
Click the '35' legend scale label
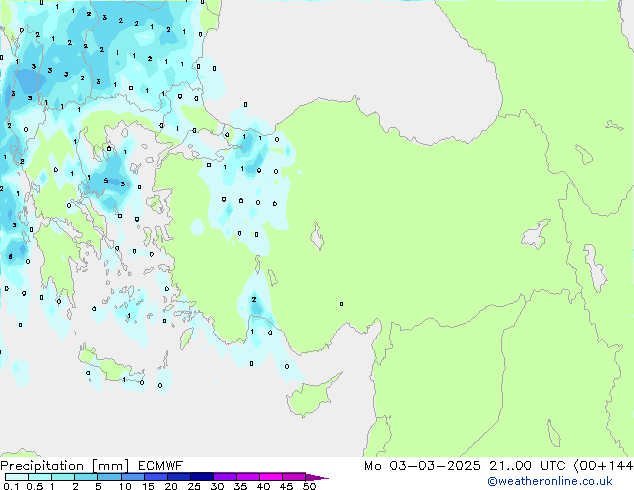pyautogui.click(x=240, y=486)
